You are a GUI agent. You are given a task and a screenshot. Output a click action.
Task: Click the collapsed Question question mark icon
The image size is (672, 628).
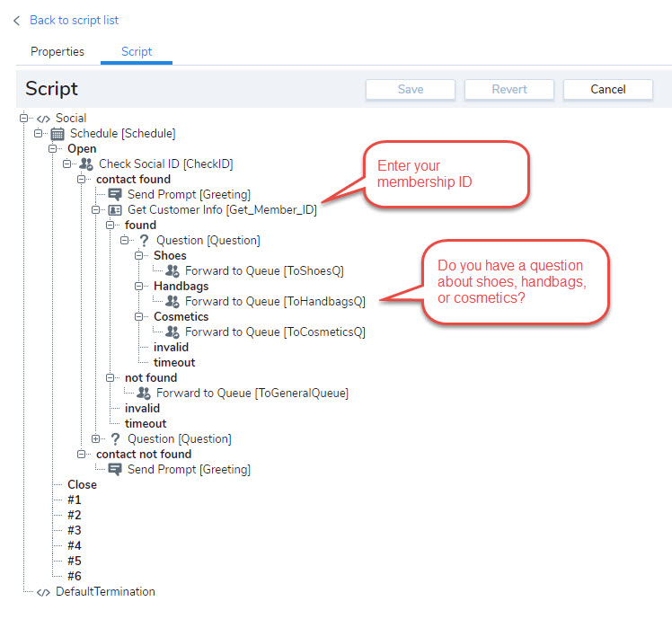coord(115,439)
